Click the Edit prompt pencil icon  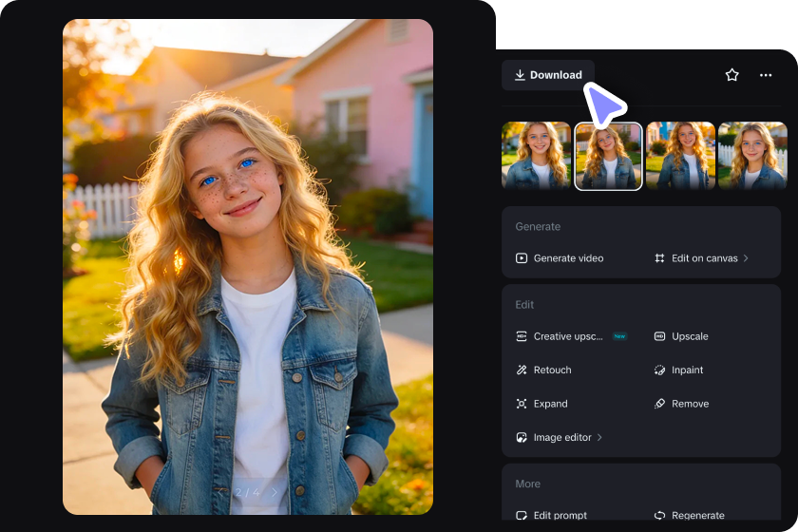tap(522, 515)
